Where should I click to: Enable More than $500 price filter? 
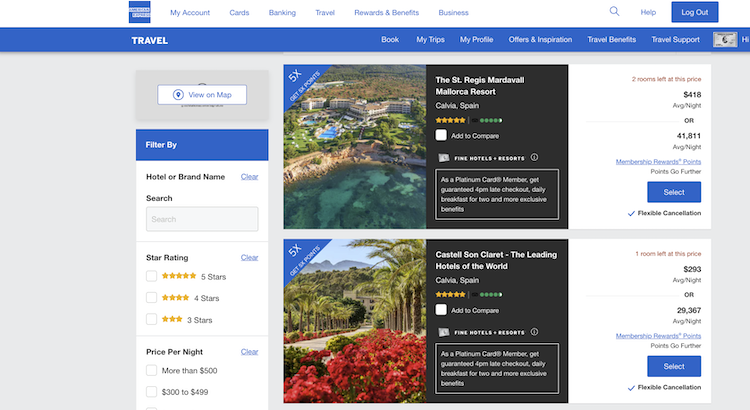tap(151, 370)
